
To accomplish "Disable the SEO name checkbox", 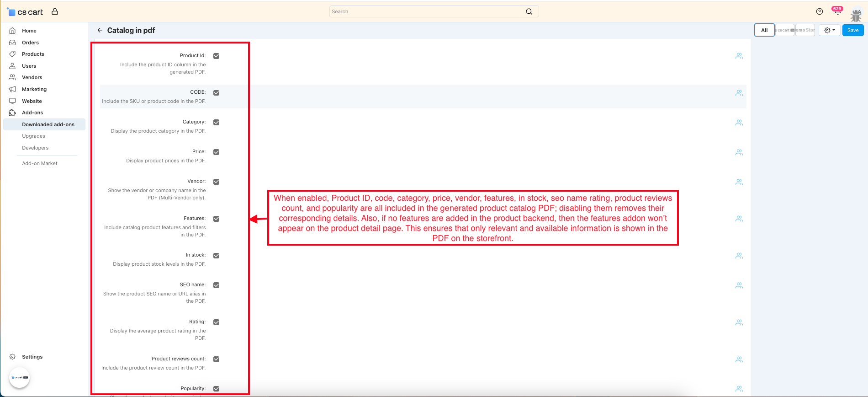I will click(217, 285).
